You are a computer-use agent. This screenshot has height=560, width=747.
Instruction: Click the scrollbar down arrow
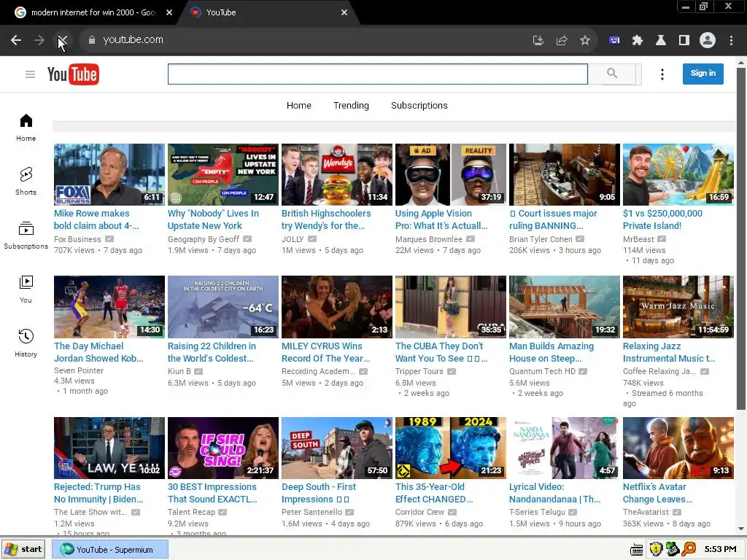741,529
